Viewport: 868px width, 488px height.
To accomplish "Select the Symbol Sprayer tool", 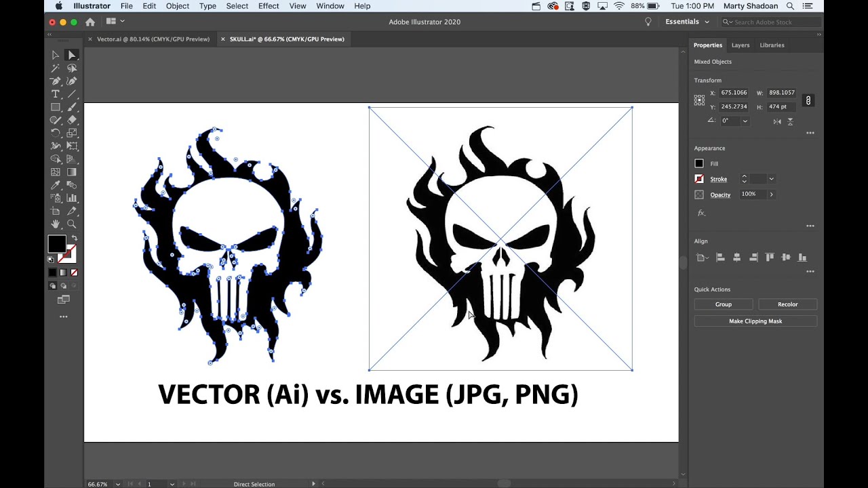I will (56, 198).
